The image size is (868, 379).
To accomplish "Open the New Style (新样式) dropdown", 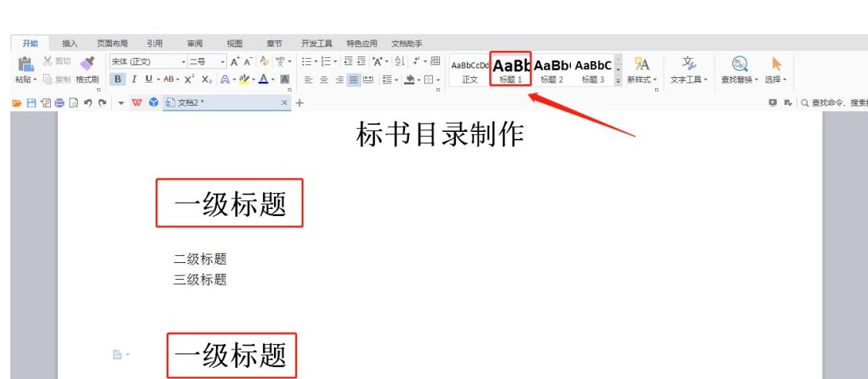I will coord(655,79).
